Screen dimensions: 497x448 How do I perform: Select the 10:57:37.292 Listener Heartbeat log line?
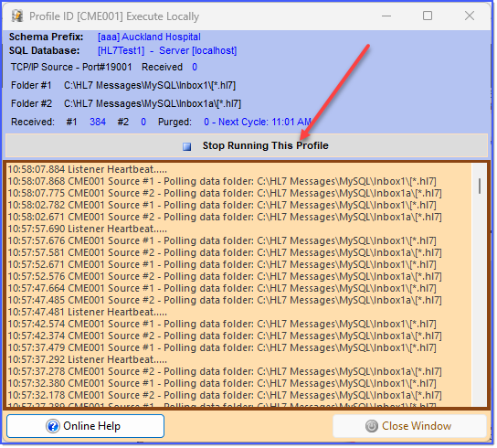coord(87,360)
